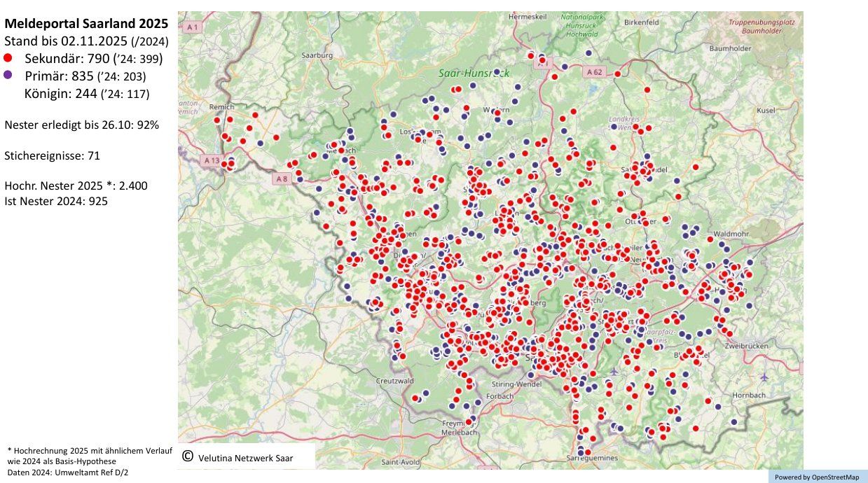Click the Sarreguemines town label

click(x=593, y=458)
